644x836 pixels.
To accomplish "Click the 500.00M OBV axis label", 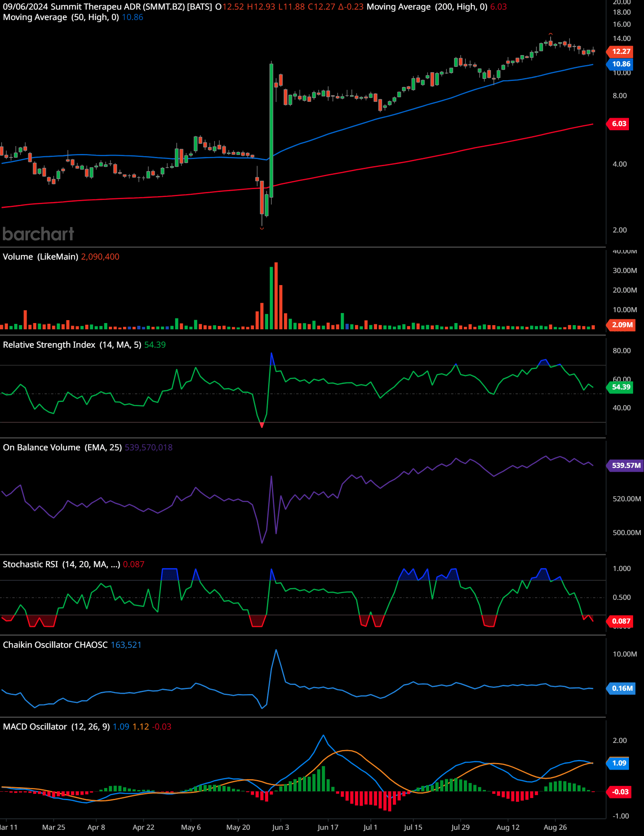I will pyautogui.click(x=627, y=533).
